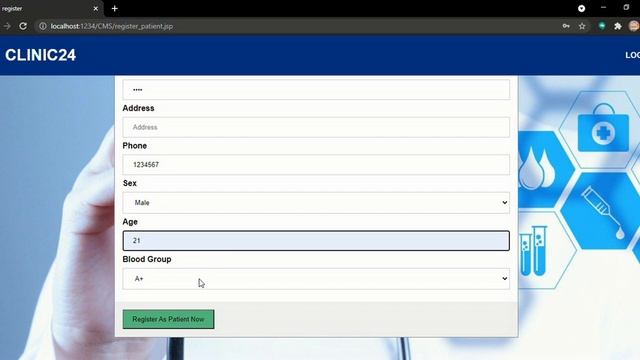
Task: Restore down the browser window
Action: (626, 7)
